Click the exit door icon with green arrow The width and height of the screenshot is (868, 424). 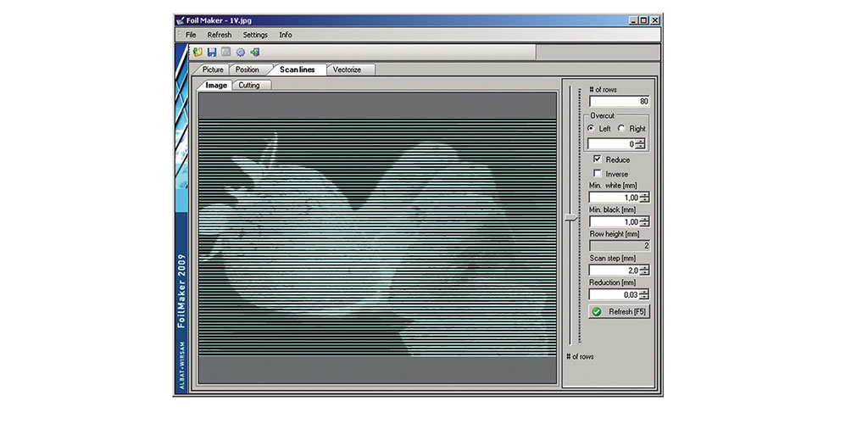point(254,53)
